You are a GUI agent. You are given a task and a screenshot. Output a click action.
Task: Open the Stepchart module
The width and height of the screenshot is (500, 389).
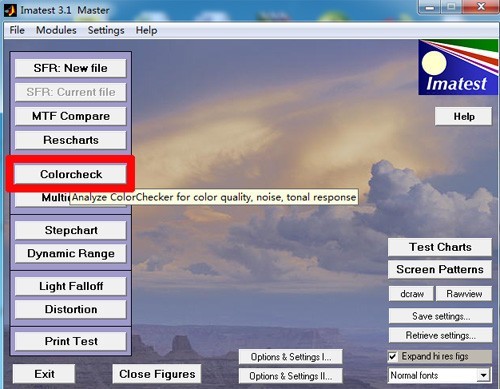(71, 230)
